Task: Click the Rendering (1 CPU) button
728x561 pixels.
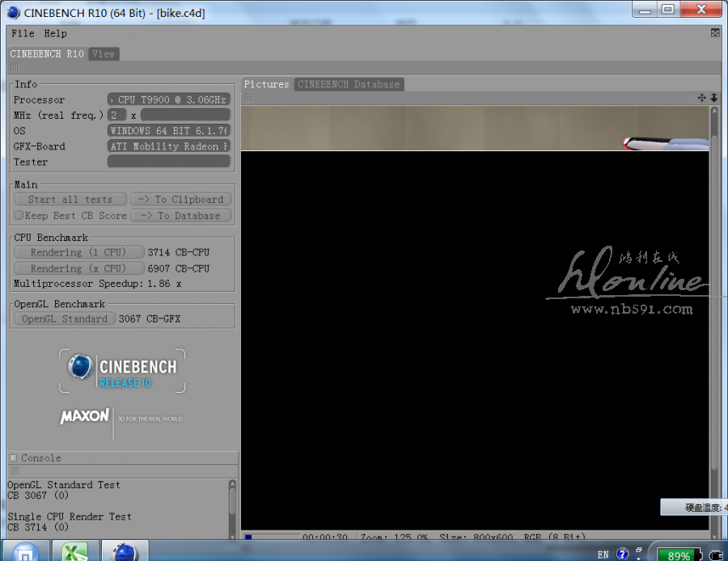Action: [x=78, y=252]
